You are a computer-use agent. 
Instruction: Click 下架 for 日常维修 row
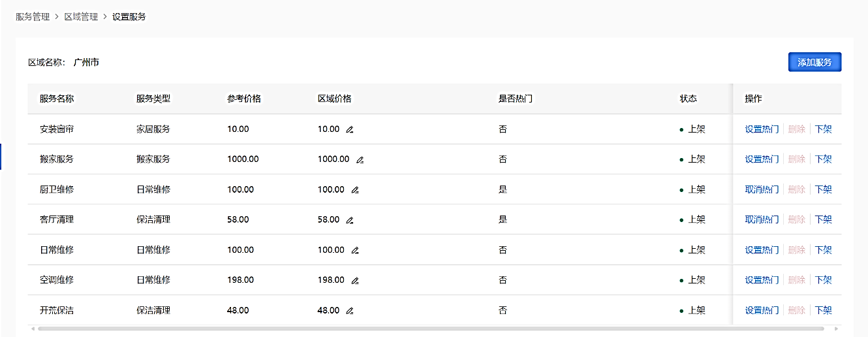click(x=824, y=250)
